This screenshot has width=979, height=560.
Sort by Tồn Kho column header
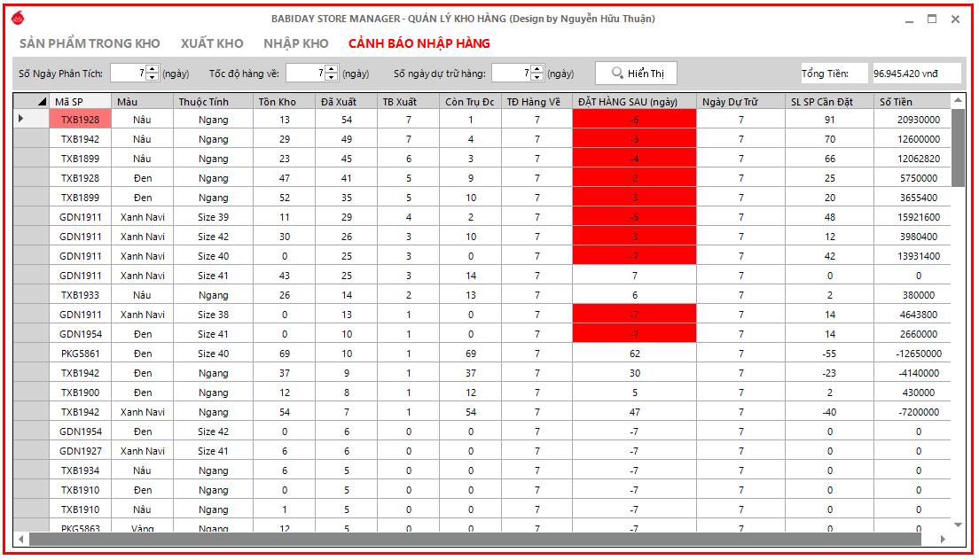click(x=284, y=102)
